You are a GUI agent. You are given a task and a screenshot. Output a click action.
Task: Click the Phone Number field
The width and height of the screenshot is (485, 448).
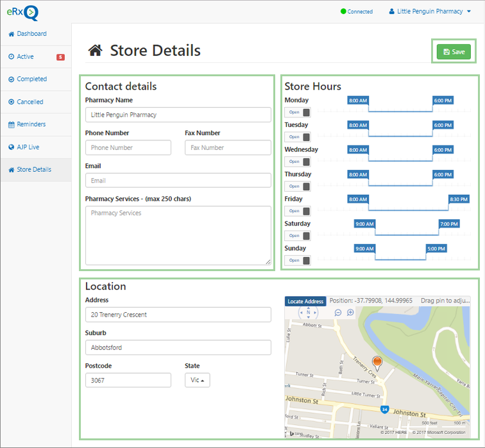point(128,147)
